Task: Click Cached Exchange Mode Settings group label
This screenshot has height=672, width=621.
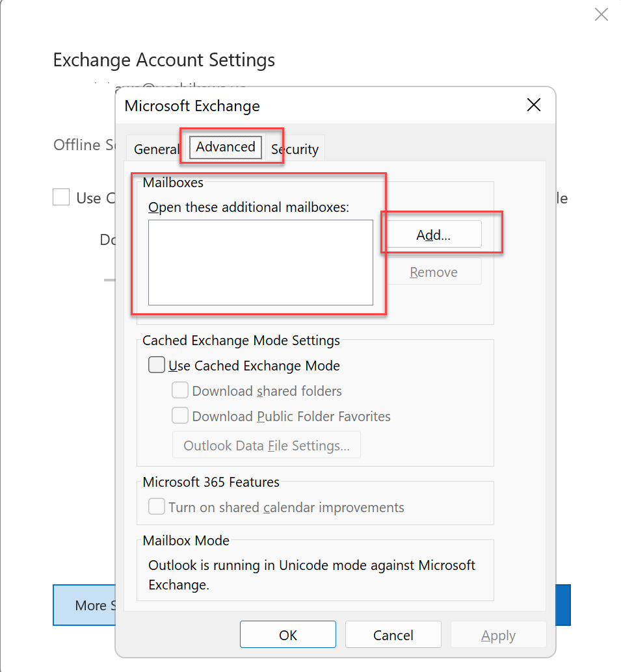Action: click(241, 341)
